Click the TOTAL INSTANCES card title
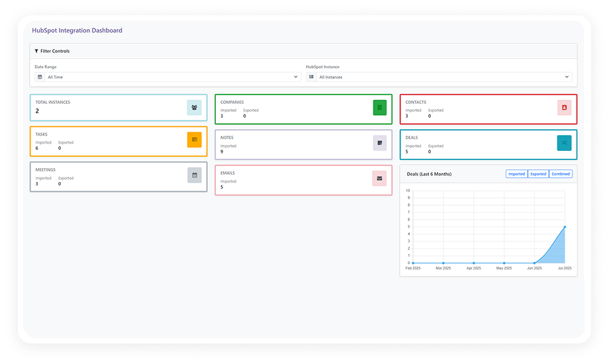This screenshot has width=609, height=364. pyautogui.click(x=53, y=102)
